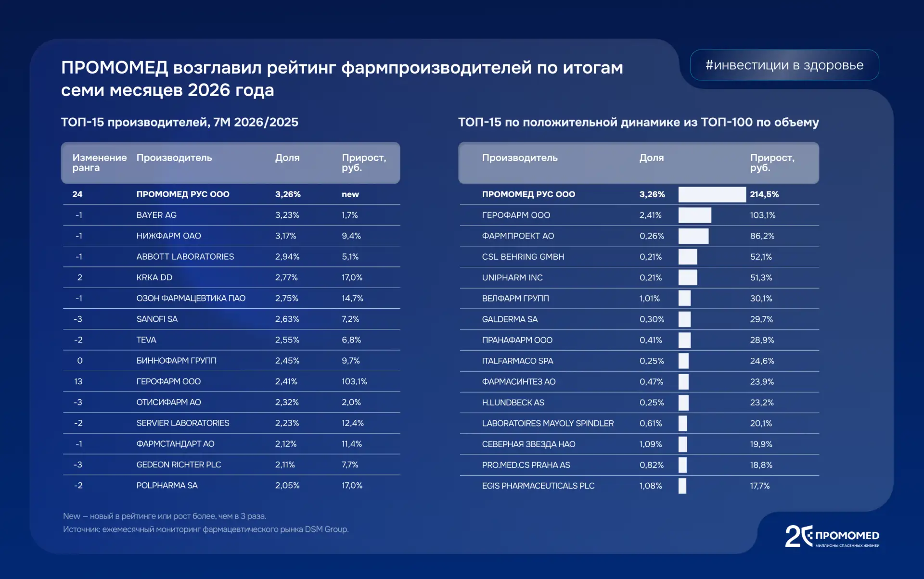Click SANOFI SA manufacturer name

[157, 319]
